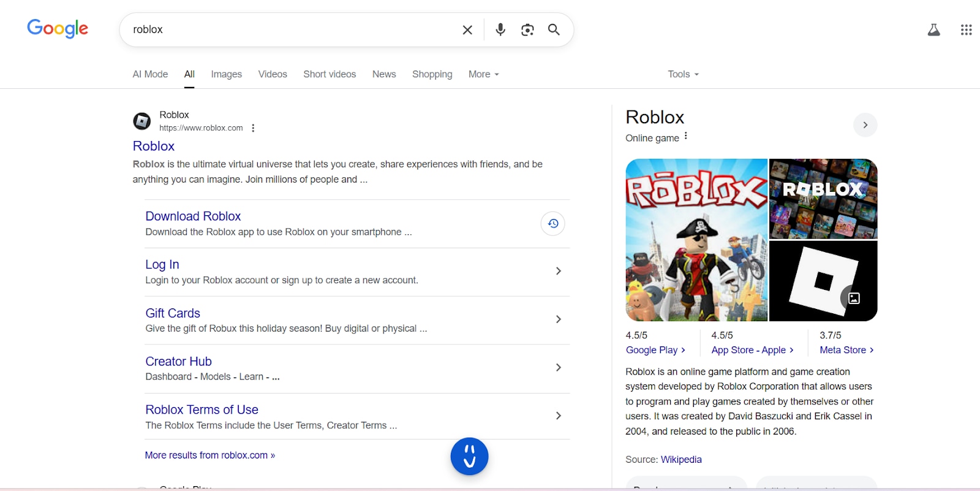Open the Gift Cards sitelink
The image size is (980, 491).
pos(173,313)
